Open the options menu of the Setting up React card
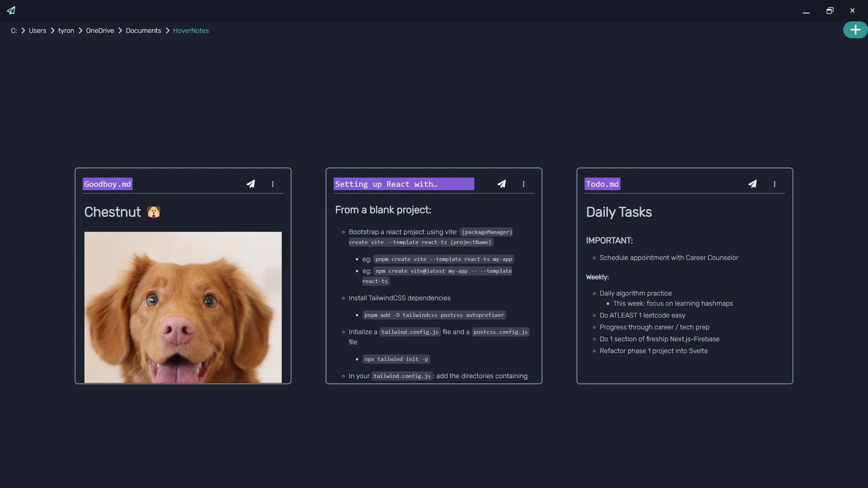The height and width of the screenshot is (488, 868). click(524, 184)
